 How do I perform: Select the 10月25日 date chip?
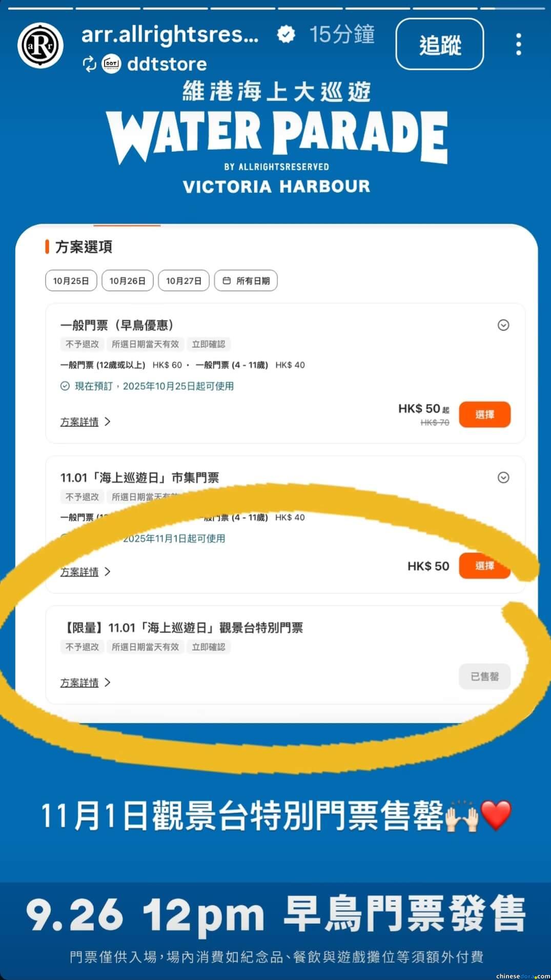pyautogui.click(x=71, y=280)
